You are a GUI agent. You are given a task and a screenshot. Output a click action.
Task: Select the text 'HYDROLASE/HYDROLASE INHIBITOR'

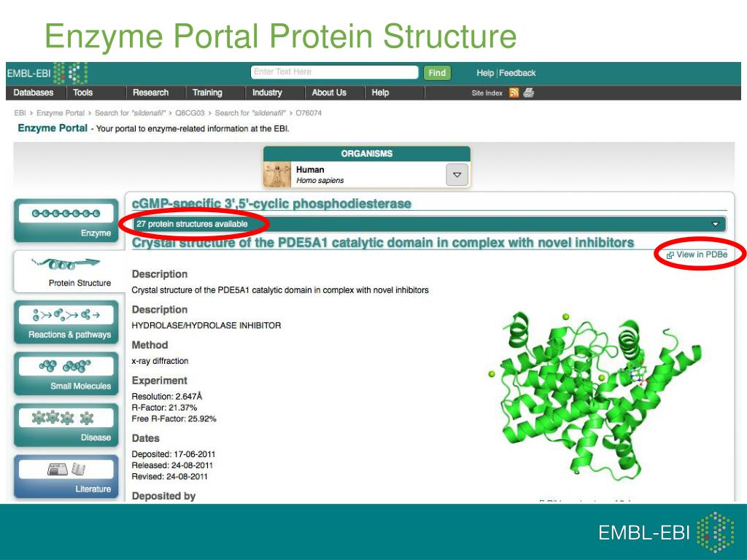(x=206, y=326)
